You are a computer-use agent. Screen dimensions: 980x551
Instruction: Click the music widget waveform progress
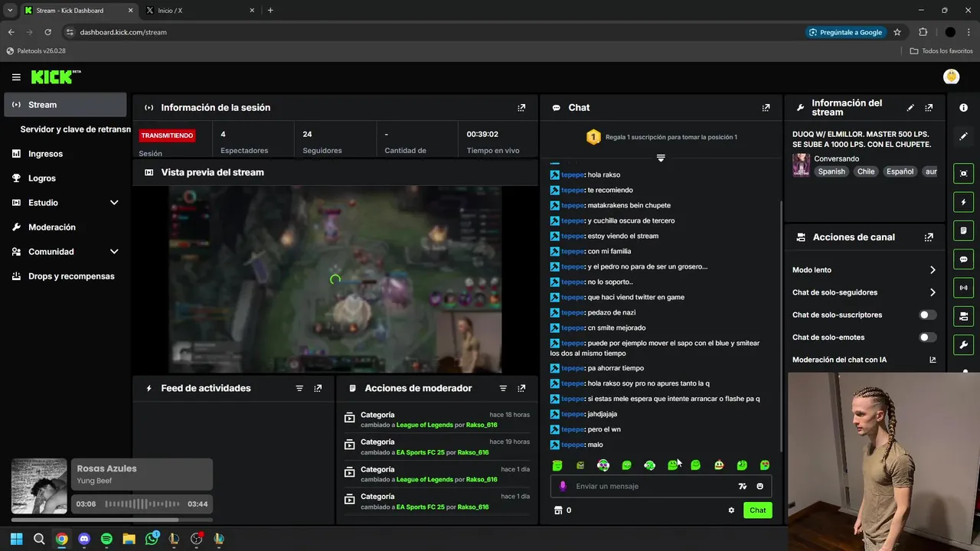click(x=142, y=504)
